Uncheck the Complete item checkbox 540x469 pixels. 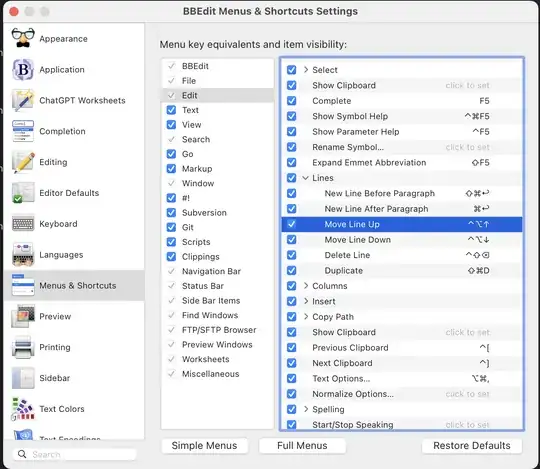pyautogui.click(x=291, y=101)
